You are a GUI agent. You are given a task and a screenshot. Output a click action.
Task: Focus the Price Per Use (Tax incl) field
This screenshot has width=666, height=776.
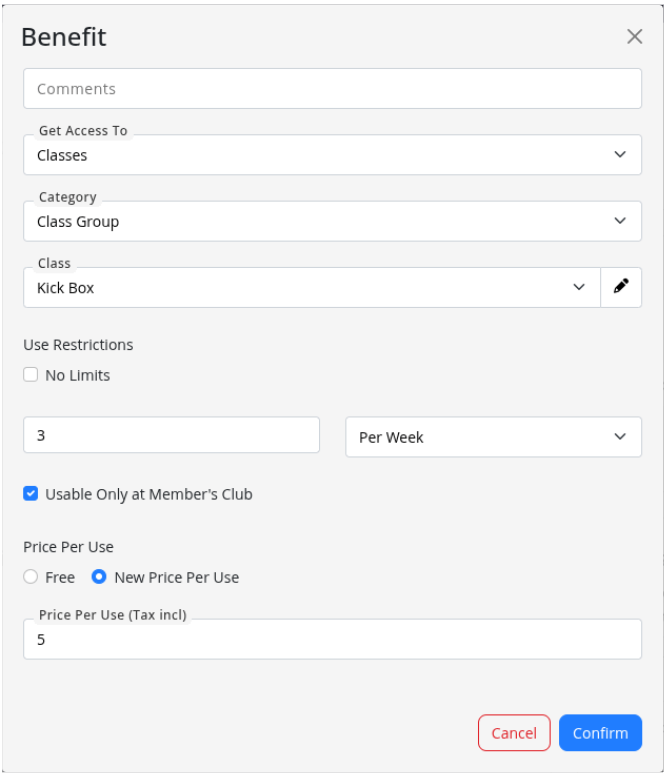coord(332,640)
